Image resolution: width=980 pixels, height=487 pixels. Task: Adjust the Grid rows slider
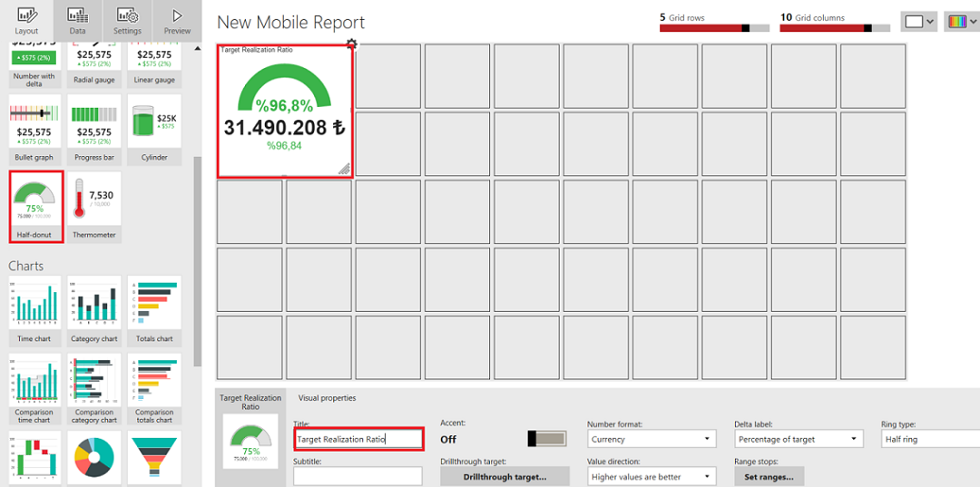[714, 28]
